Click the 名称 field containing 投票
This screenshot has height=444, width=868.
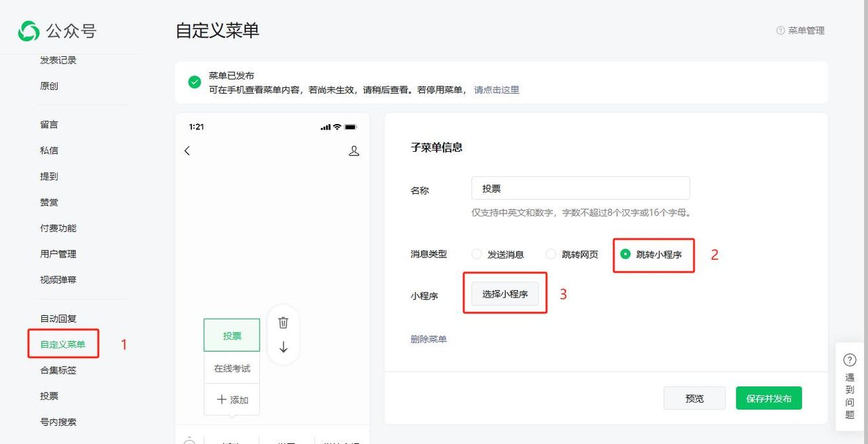point(580,188)
